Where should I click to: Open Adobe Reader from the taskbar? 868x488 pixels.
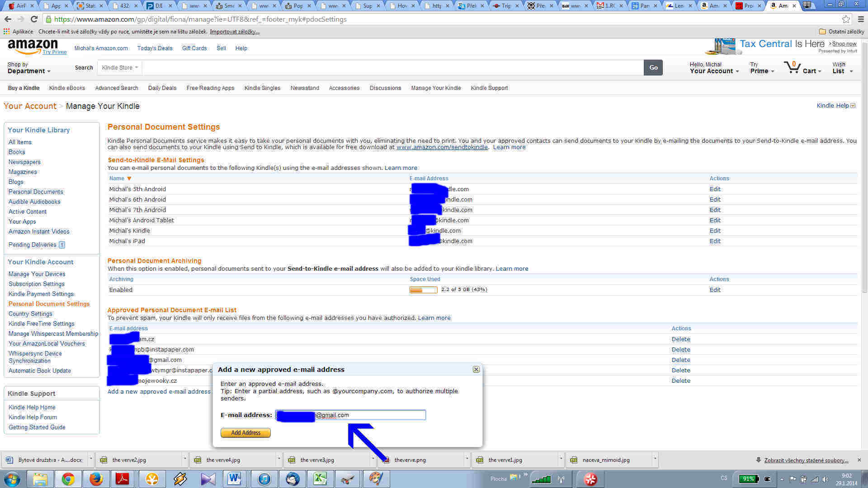click(123, 479)
